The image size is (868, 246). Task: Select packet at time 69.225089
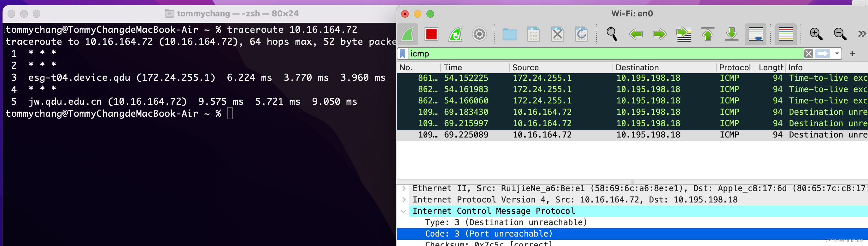pos(632,135)
